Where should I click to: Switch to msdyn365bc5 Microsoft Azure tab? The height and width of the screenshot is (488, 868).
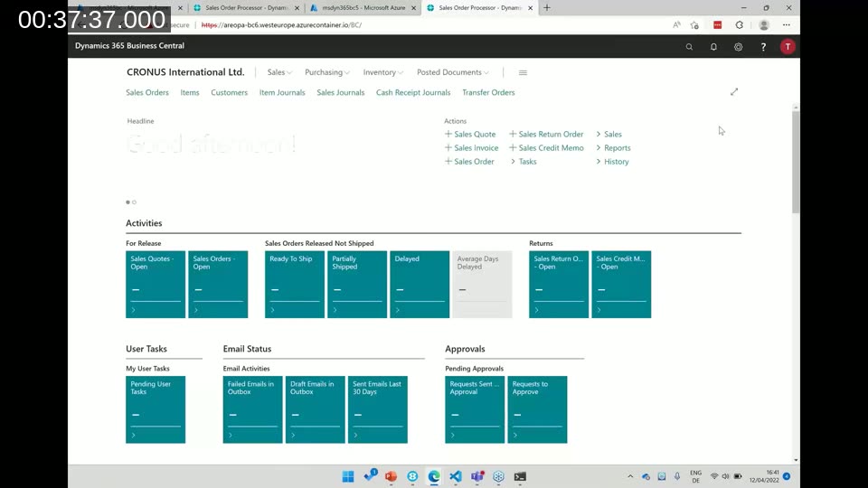(x=363, y=8)
